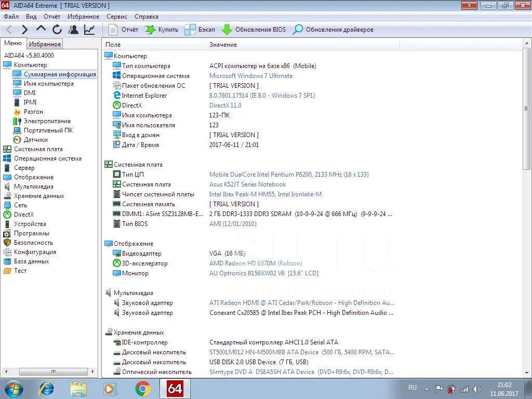The height and width of the screenshot is (399, 532).
Task: Expand Конфигурация in the sidebar tree
Action: [35, 252]
